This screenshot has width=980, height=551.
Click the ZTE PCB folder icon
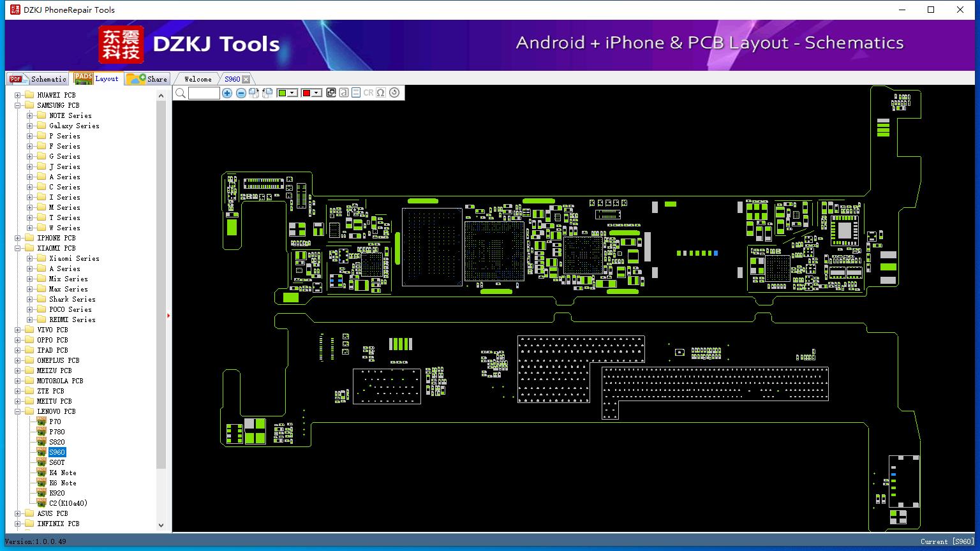tap(29, 391)
